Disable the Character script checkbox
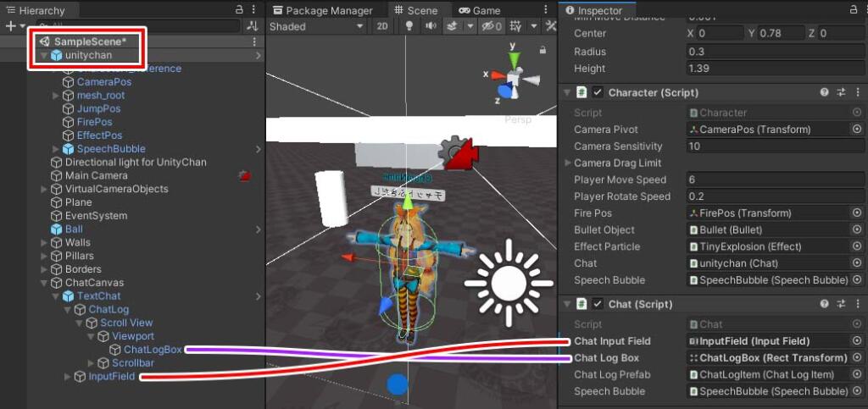The height and width of the screenshot is (409, 868). (598, 93)
